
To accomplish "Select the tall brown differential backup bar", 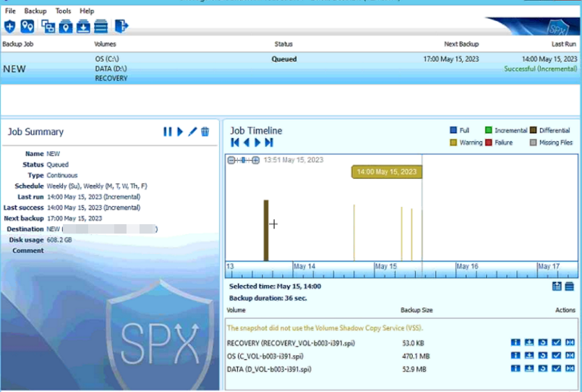I will 266,230.
